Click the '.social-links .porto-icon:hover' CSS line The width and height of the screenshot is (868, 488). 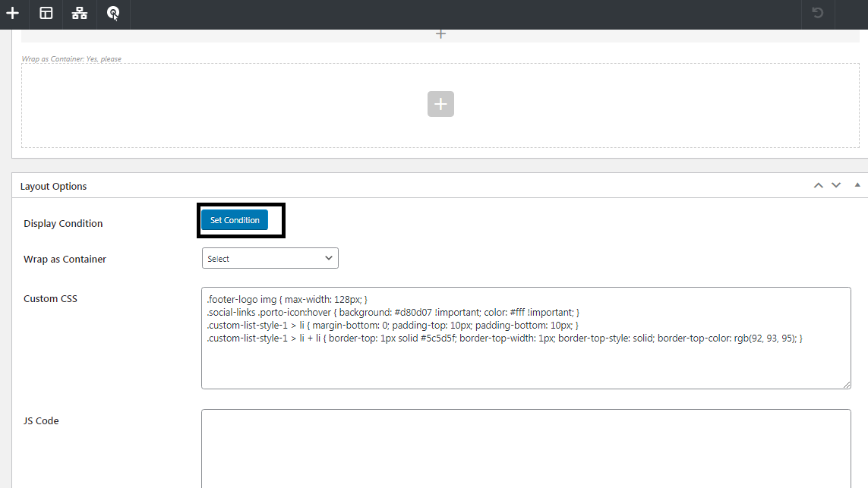coord(393,313)
